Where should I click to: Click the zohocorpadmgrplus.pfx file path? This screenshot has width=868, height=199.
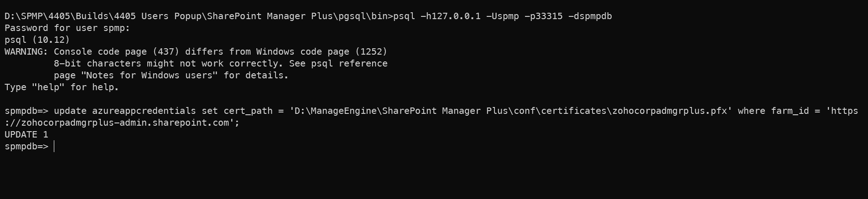click(511, 111)
